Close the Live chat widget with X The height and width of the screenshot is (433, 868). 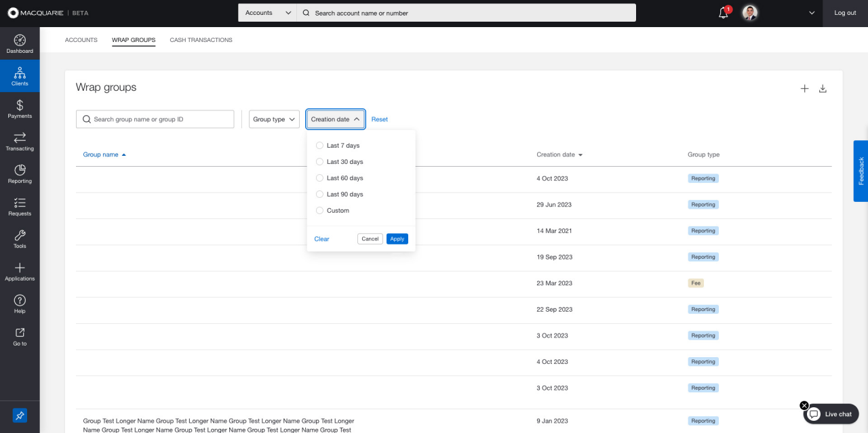(x=804, y=405)
